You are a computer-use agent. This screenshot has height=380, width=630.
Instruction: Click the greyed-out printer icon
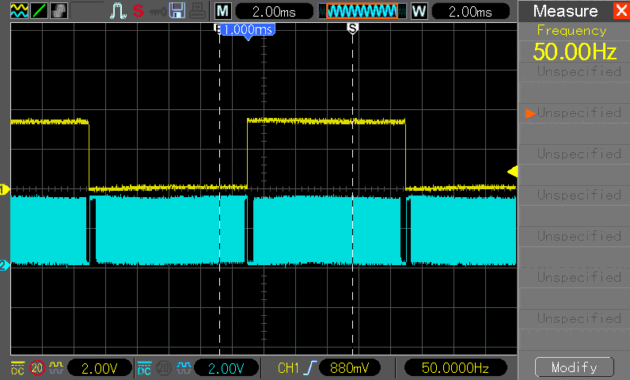coord(197,11)
